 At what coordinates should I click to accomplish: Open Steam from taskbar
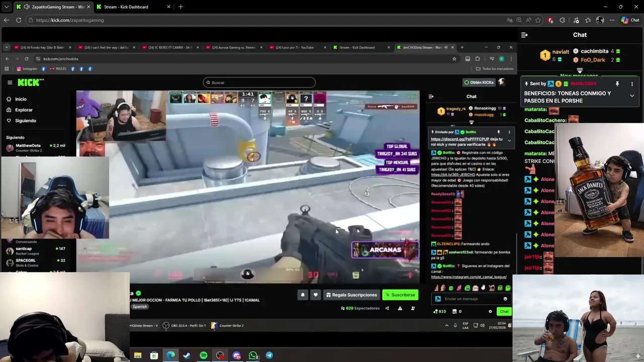[187, 355]
